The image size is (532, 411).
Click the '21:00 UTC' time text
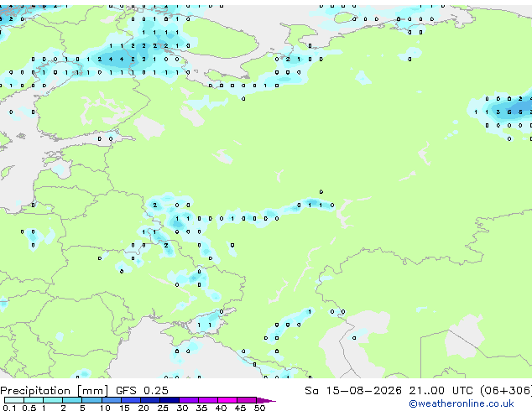point(441,391)
